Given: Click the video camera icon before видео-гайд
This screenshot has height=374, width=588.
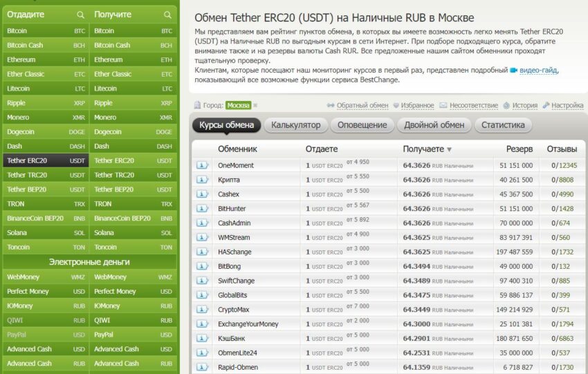Looking at the screenshot, I should (x=514, y=70).
